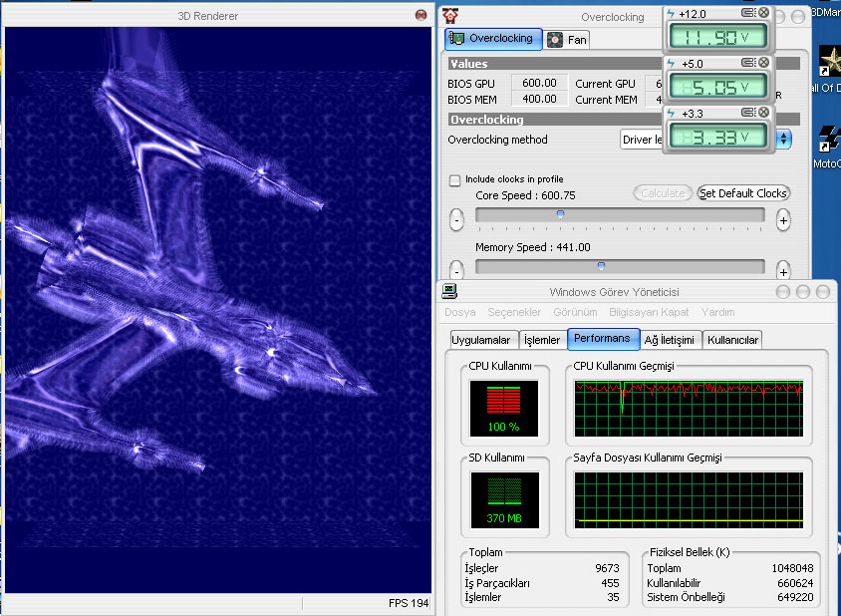Image resolution: width=841 pixels, height=616 pixels.
Task: Select the Overclocking tab
Action: point(494,39)
